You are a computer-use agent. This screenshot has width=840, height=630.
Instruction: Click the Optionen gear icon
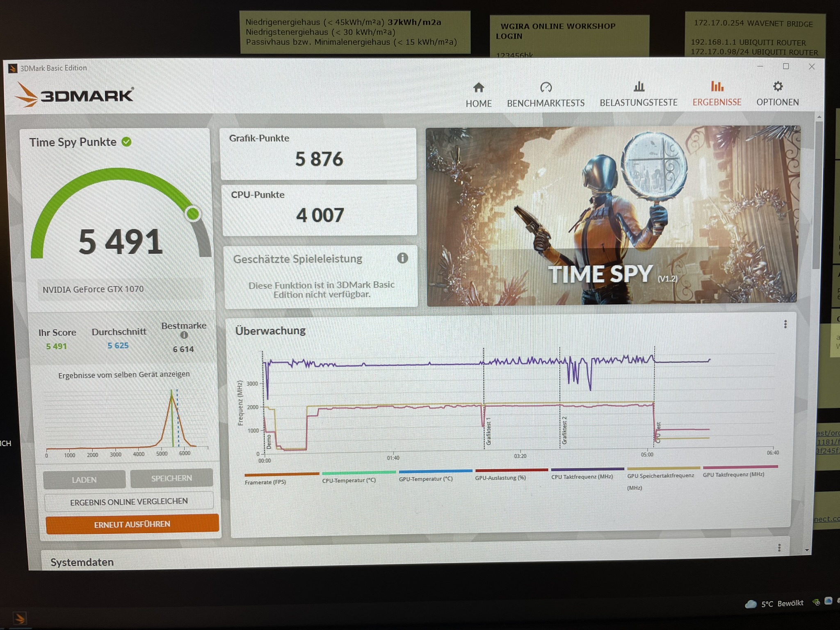coord(778,87)
